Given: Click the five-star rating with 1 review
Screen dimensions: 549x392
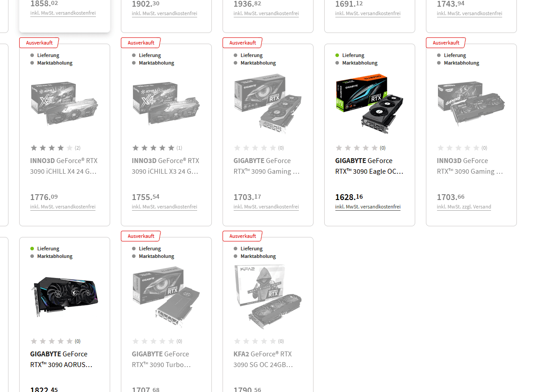Looking at the screenshot, I should pyautogui.click(x=157, y=148).
